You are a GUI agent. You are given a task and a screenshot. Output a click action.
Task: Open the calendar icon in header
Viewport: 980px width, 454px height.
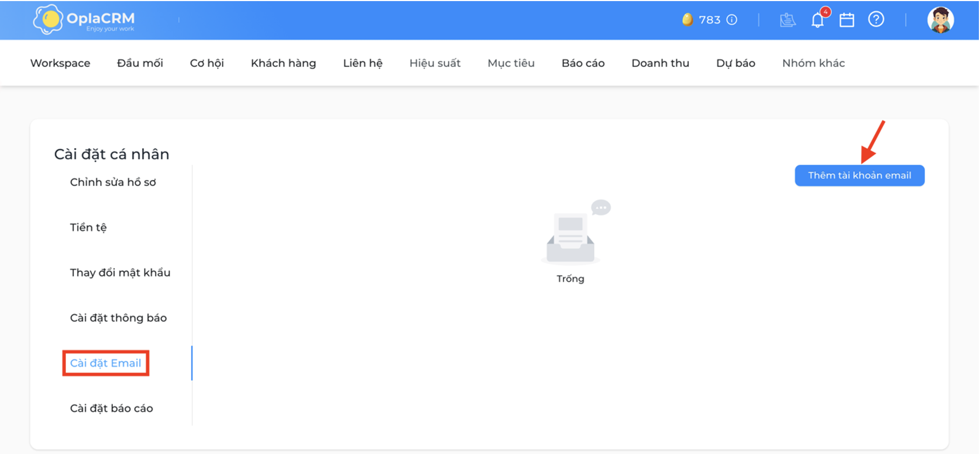[847, 20]
